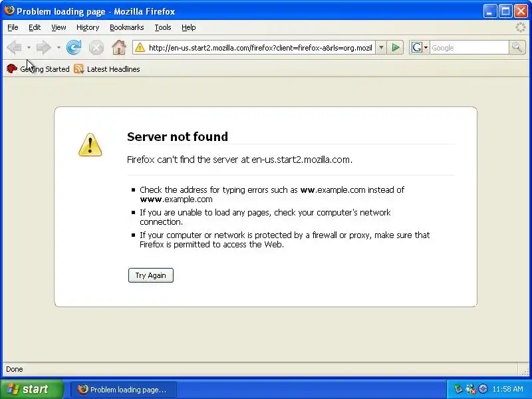Click the Try Again button
This screenshot has width=532, height=399.
(151, 275)
